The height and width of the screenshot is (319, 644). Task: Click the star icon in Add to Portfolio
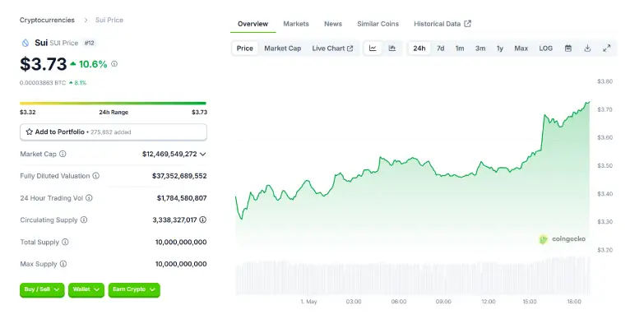pyautogui.click(x=29, y=132)
